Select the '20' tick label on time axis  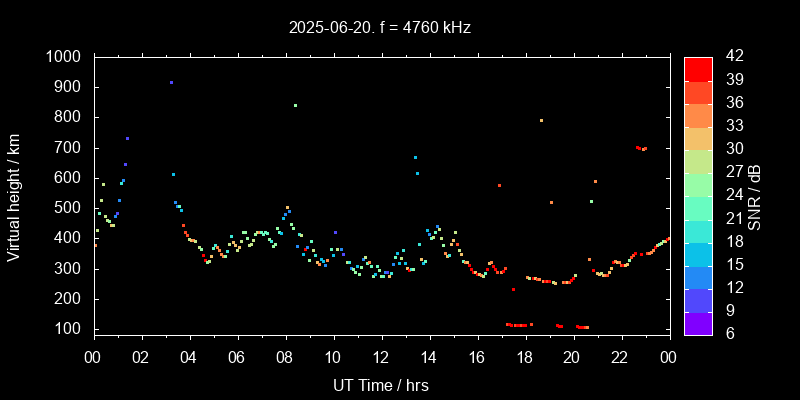(573, 356)
